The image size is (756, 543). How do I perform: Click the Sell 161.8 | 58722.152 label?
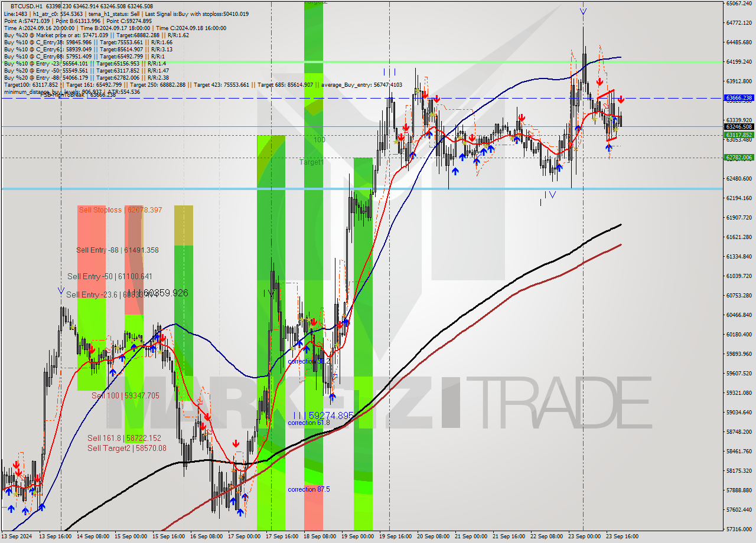(124, 438)
